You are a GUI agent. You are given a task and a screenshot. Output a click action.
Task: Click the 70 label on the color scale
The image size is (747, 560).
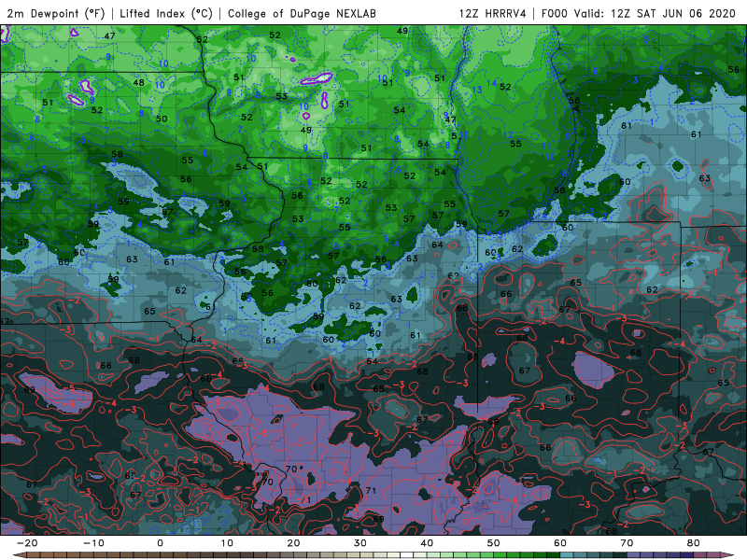tap(627, 543)
